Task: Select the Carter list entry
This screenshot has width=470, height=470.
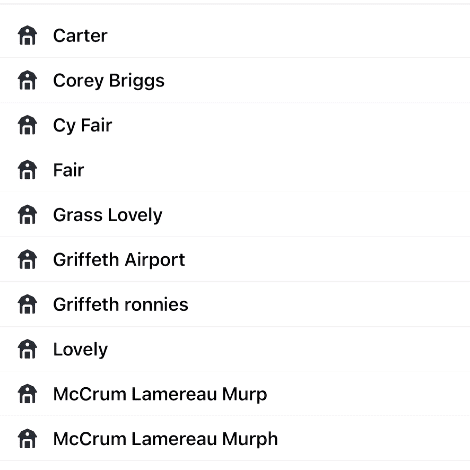Action: [235, 35]
